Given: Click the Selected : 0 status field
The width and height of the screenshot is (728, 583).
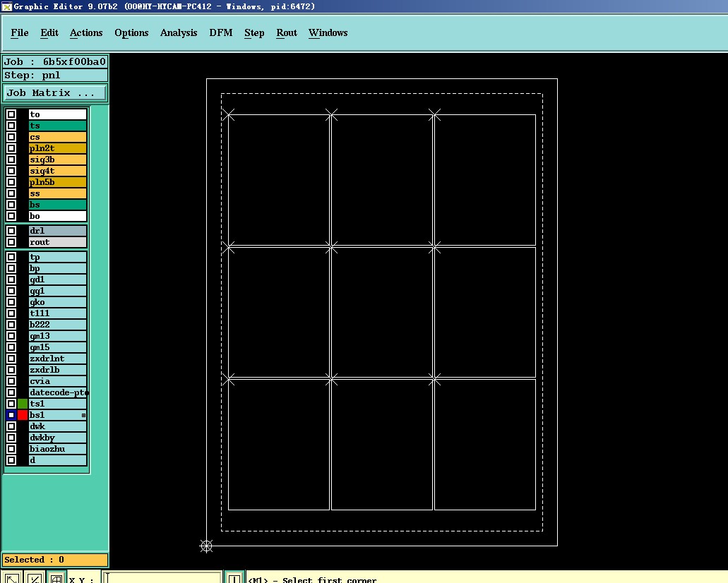Looking at the screenshot, I should tap(55, 560).
